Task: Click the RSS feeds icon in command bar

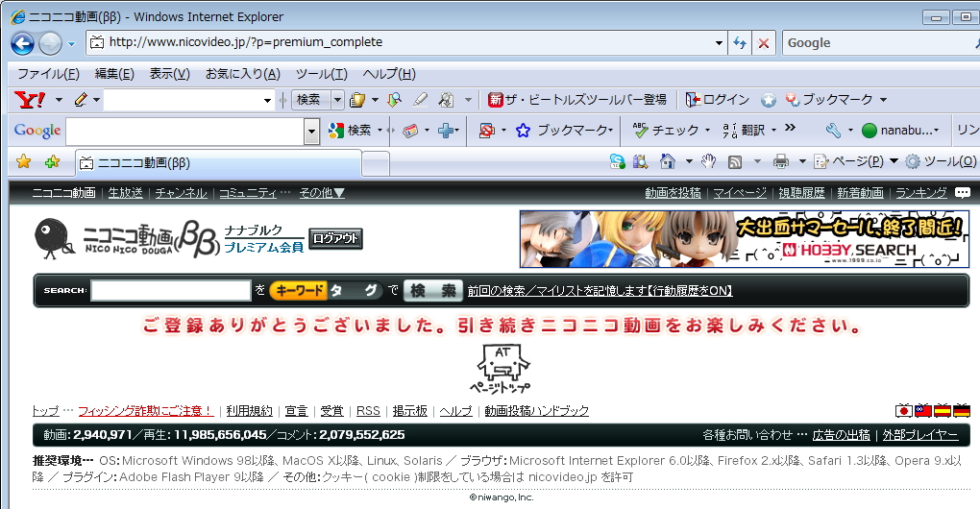Action: [735, 162]
